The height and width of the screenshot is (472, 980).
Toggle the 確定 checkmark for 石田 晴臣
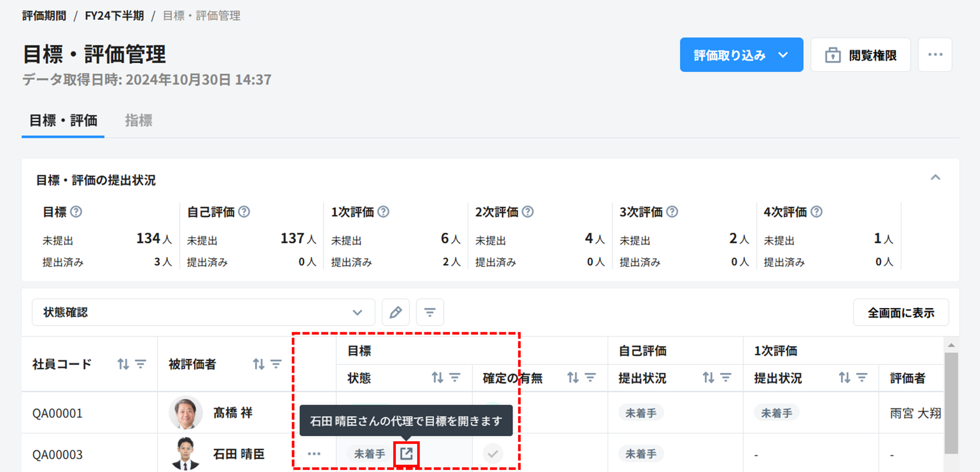tap(492, 454)
